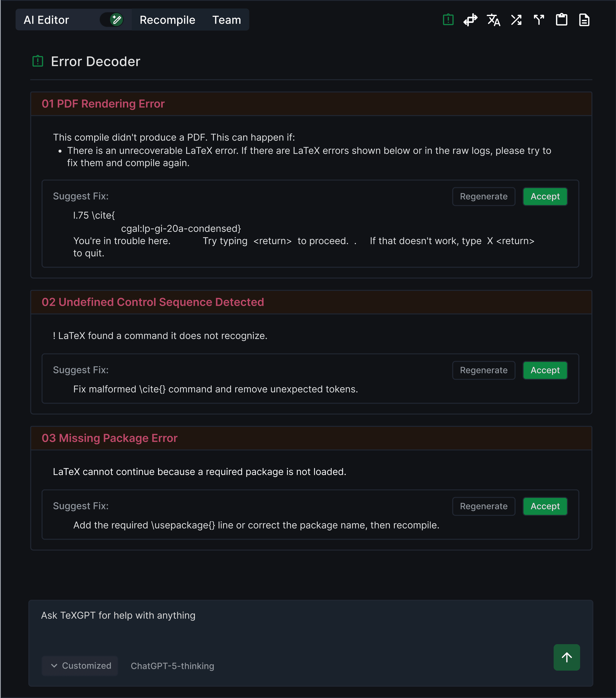
Task: Click the crossing swap arrows icon
Action: pos(471,20)
